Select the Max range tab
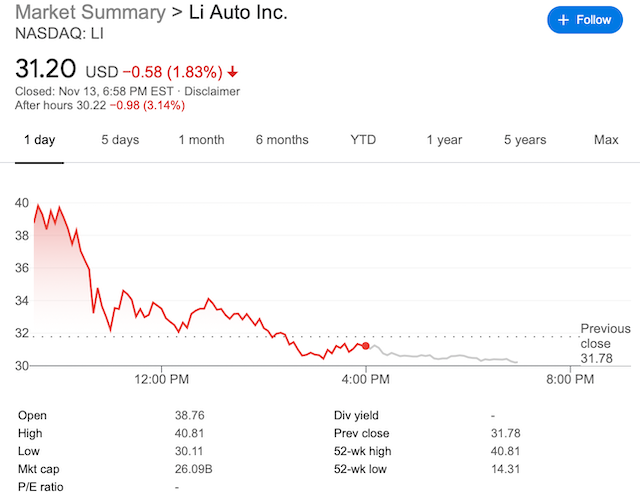 [x=606, y=140]
